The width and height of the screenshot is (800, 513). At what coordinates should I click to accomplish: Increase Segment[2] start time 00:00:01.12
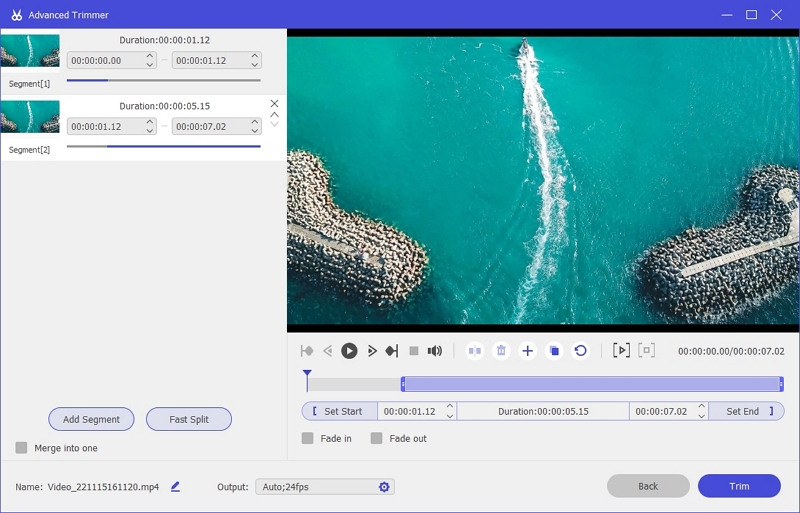click(x=149, y=121)
